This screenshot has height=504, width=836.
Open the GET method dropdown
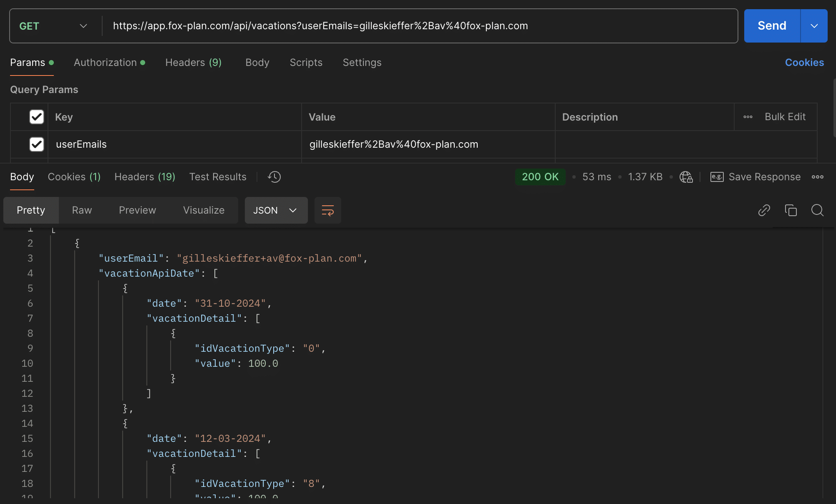(x=53, y=26)
